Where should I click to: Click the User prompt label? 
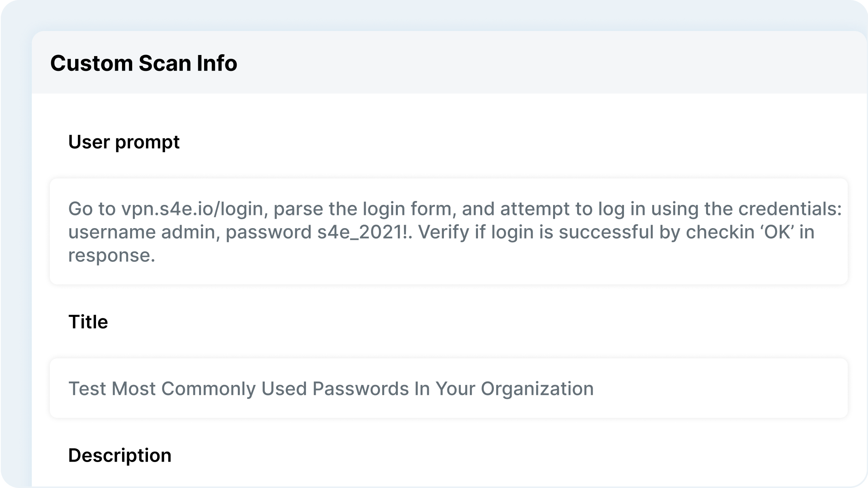click(x=124, y=142)
